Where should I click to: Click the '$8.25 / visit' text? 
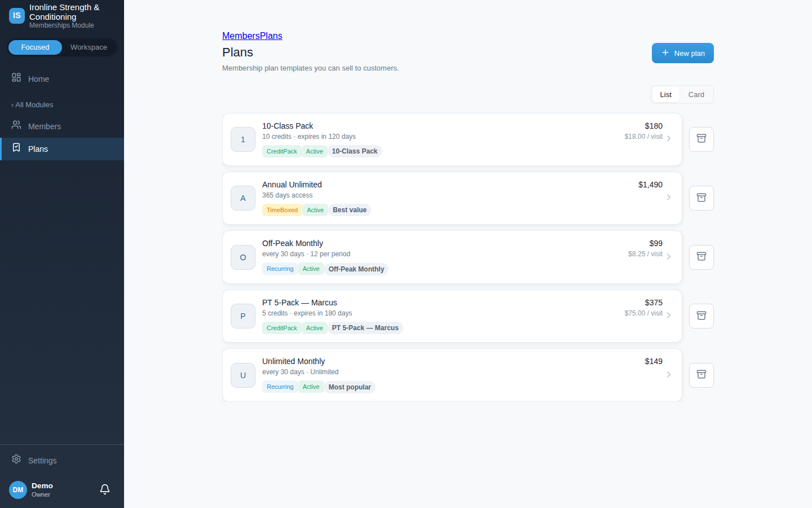pos(645,254)
